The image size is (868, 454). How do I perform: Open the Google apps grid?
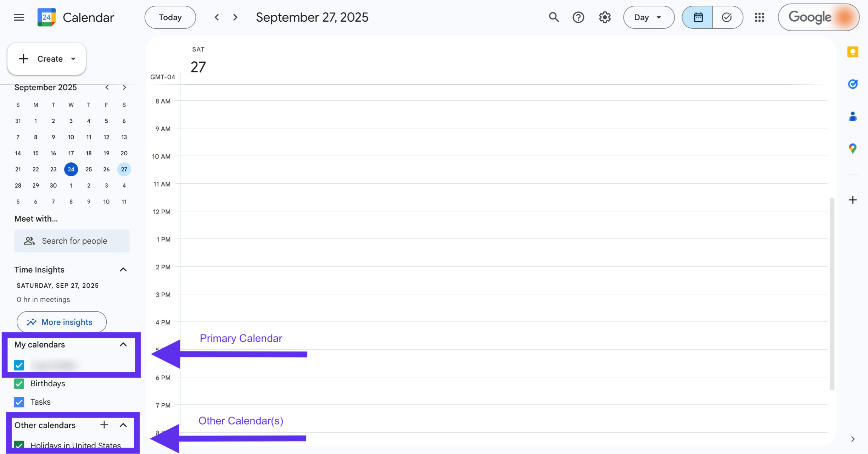pyautogui.click(x=759, y=17)
